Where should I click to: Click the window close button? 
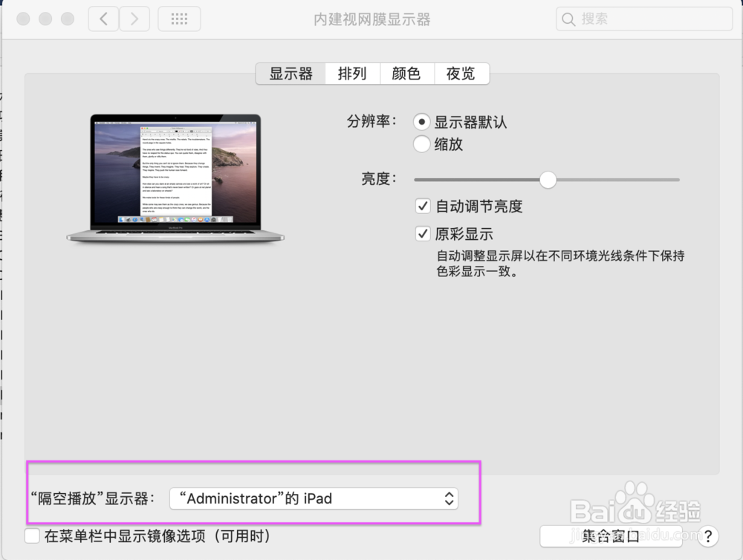tap(23, 19)
